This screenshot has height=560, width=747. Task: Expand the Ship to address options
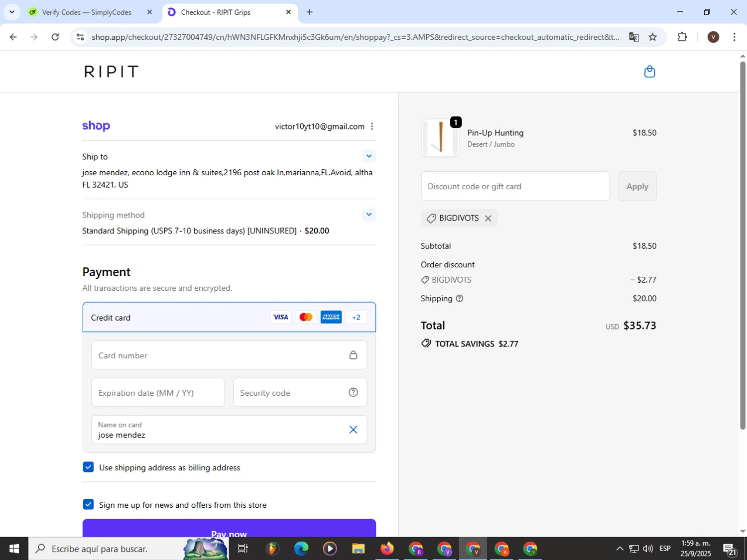pos(369,156)
